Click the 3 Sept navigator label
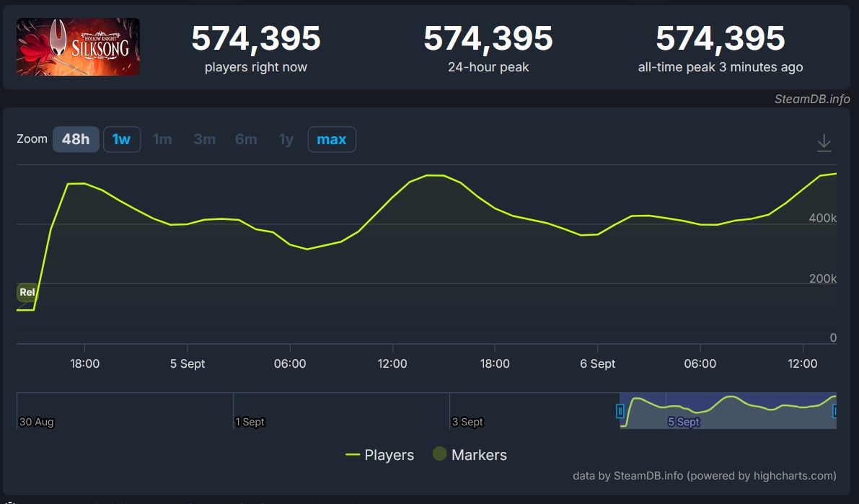The width and height of the screenshot is (859, 504). click(x=467, y=422)
